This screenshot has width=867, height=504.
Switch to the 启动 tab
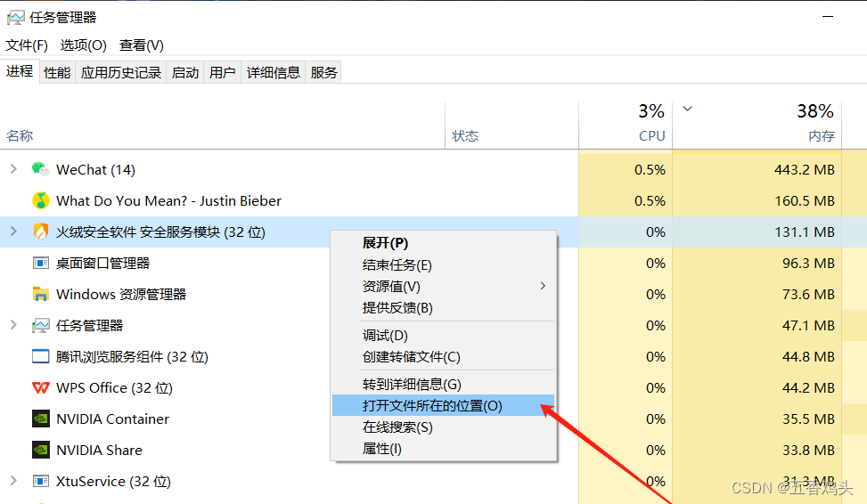pyautogui.click(x=185, y=72)
